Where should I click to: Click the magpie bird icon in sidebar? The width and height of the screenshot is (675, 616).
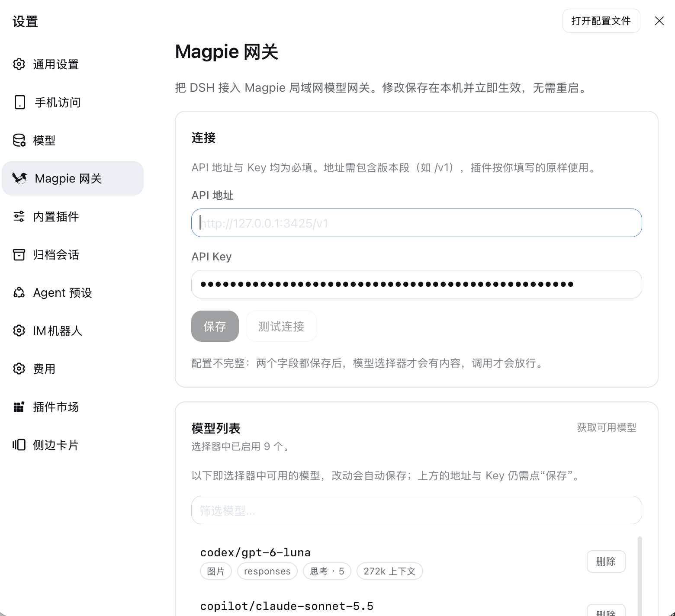point(19,178)
